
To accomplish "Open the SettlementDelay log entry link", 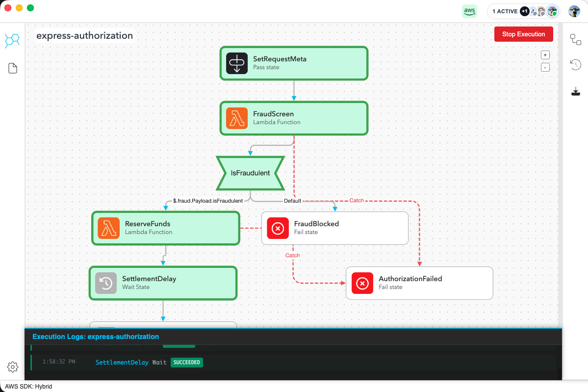I will pos(122,363).
